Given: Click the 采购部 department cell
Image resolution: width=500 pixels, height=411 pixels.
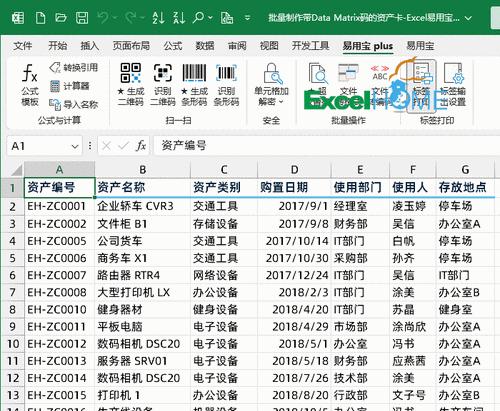Looking at the screenshot, I should [360, 258].
